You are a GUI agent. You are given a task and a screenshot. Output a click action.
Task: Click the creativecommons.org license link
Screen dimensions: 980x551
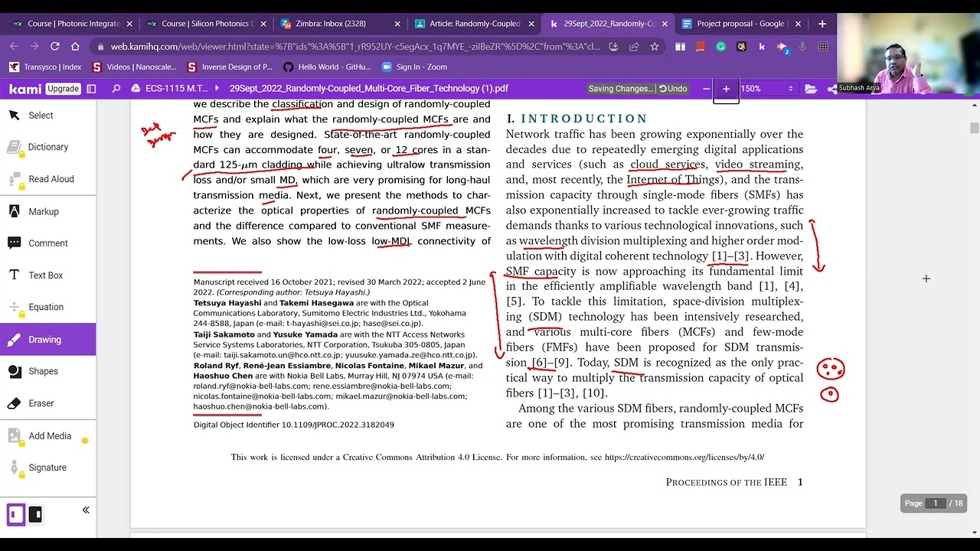pyautogui.click(x=684, y=458)
